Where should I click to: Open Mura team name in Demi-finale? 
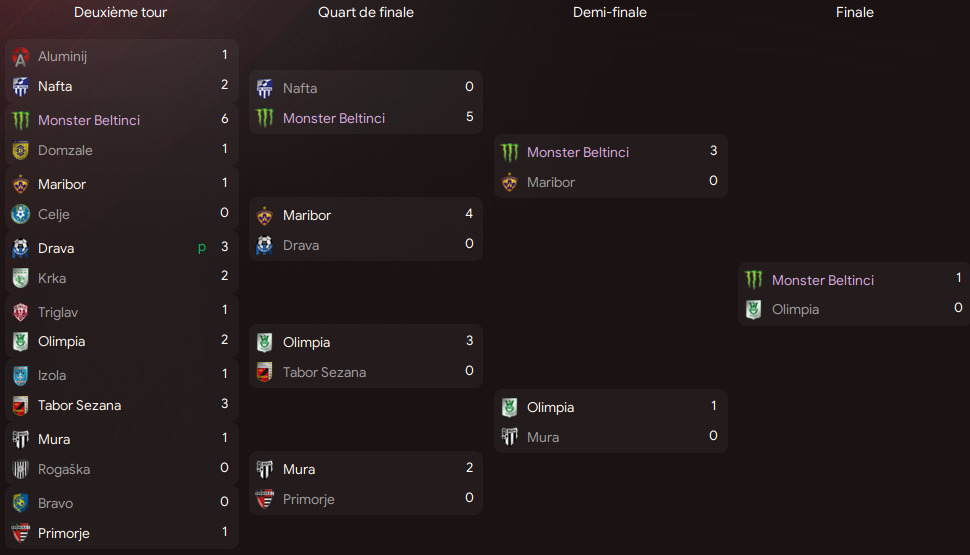click(x=543, y=437)
